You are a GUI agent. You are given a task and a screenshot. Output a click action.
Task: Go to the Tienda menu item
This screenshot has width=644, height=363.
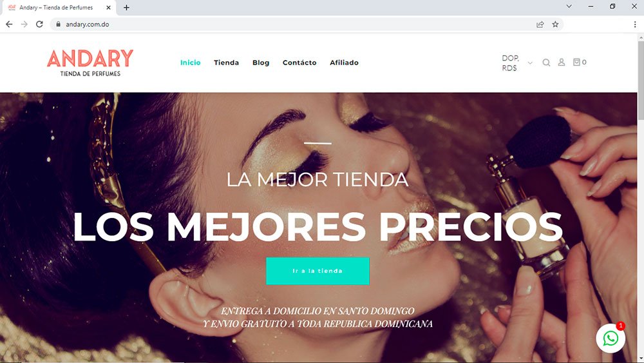pyautogui.click(x=226, y=63)
